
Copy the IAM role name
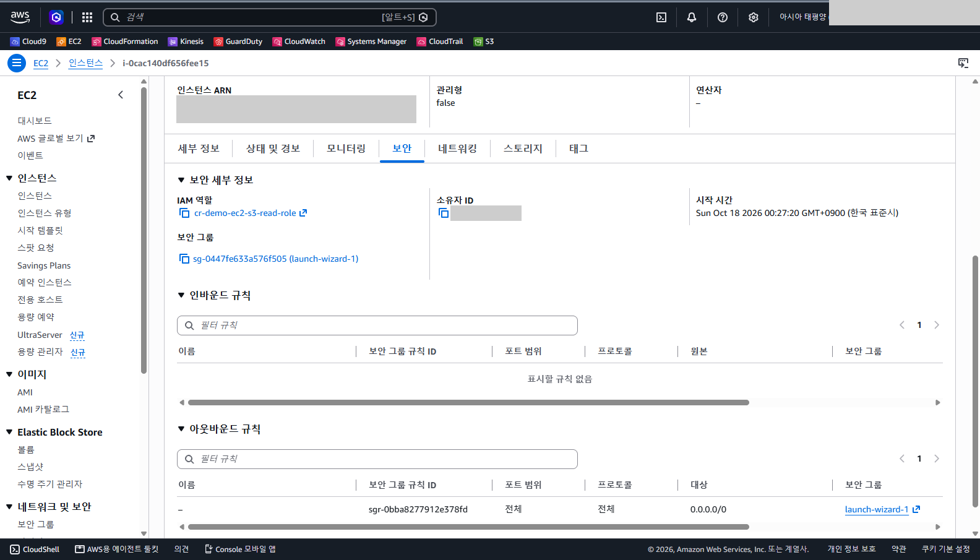click(184, 213)
